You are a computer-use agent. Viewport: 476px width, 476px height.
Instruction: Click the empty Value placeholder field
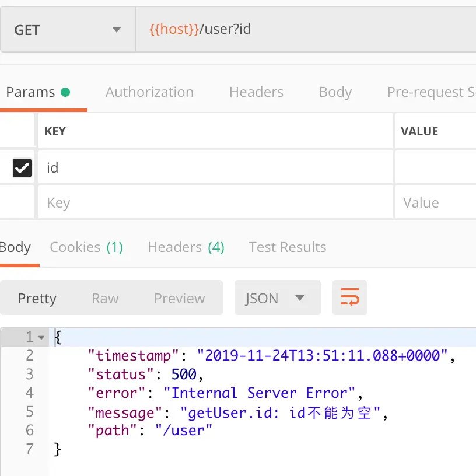tap(435, 203)
